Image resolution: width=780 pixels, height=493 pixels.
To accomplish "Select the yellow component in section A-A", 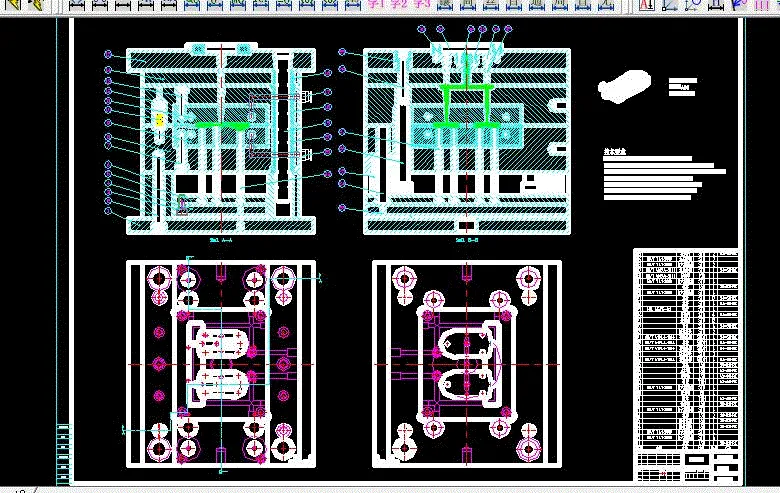I will click(x=160, y=120).
